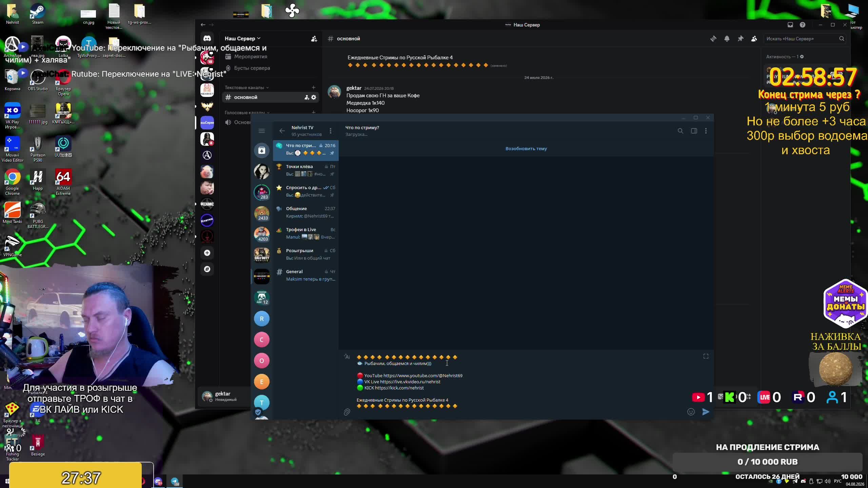868x488 pixels.
Task: Open gektar avatar in Discord message
Action: (334, 91)
